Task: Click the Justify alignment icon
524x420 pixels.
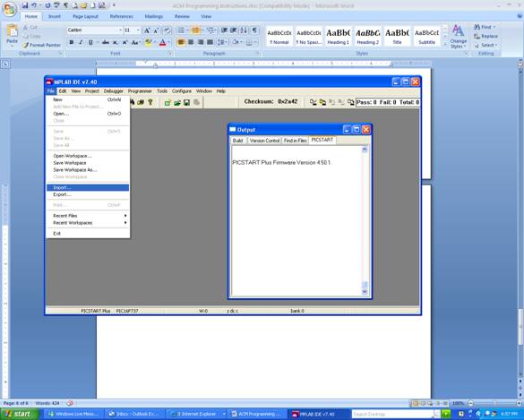Action: pyautogui.click(x=210, y=42)
